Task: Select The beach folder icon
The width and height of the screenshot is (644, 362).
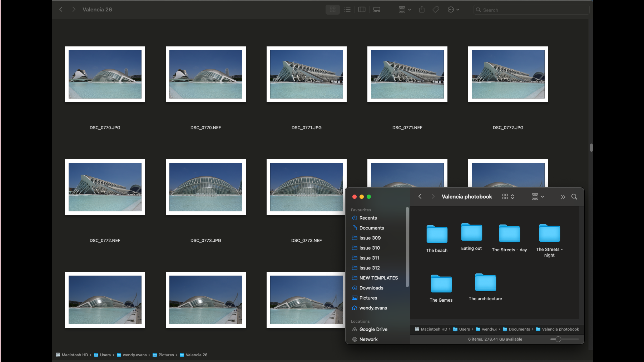Action: coord(437,234)
